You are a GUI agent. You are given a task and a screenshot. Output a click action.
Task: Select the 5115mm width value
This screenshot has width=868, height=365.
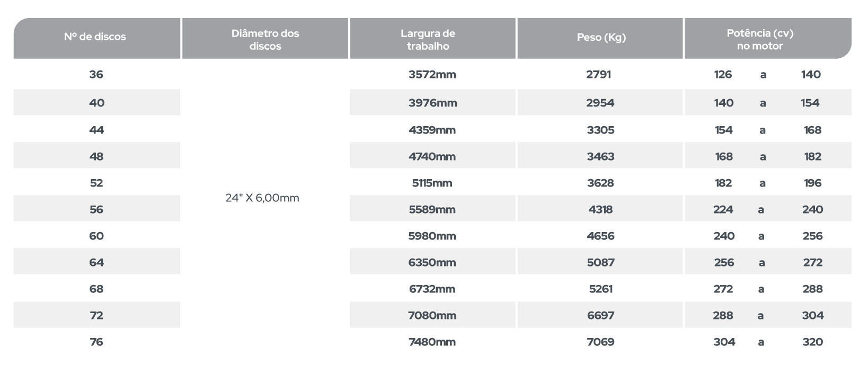point(432,183)
